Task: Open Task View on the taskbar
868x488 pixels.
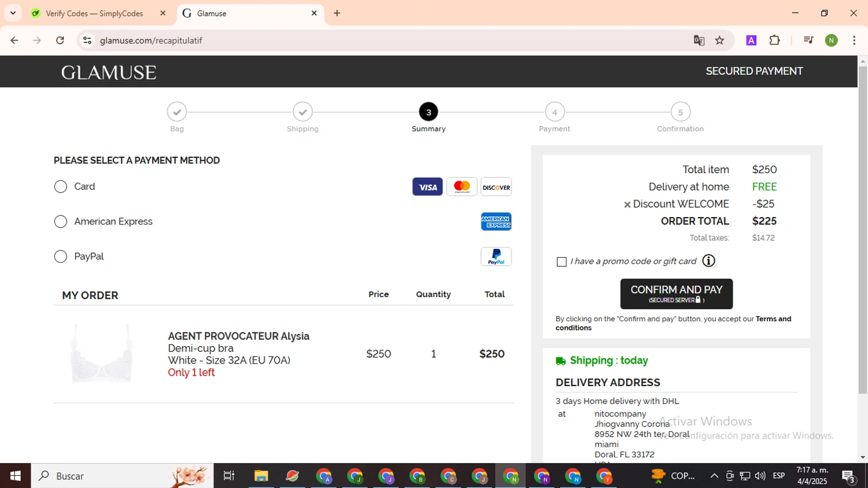Action: pos(229,476)
